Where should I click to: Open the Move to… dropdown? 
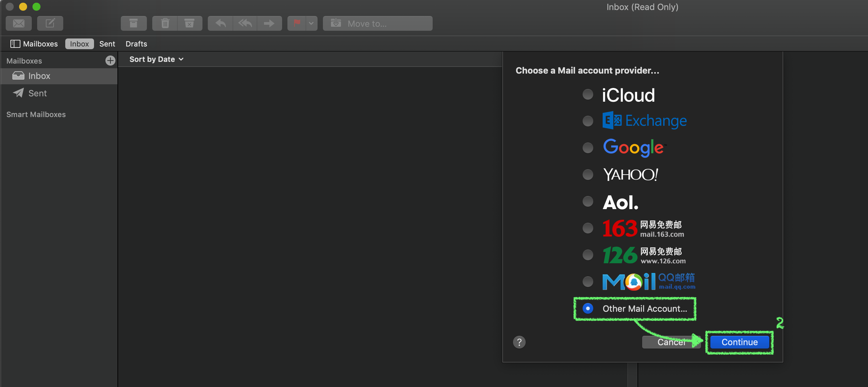tap(377, 23)
